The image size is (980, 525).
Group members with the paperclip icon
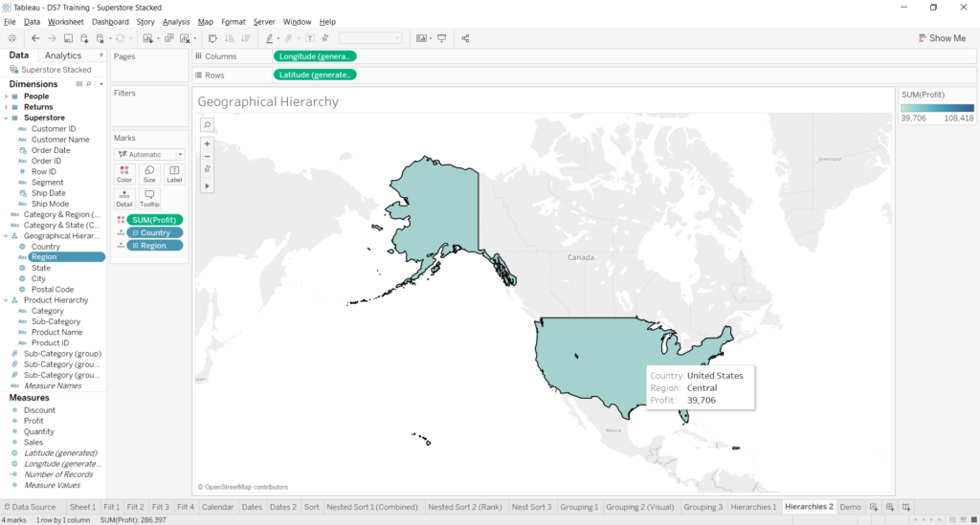coord(289,38)
